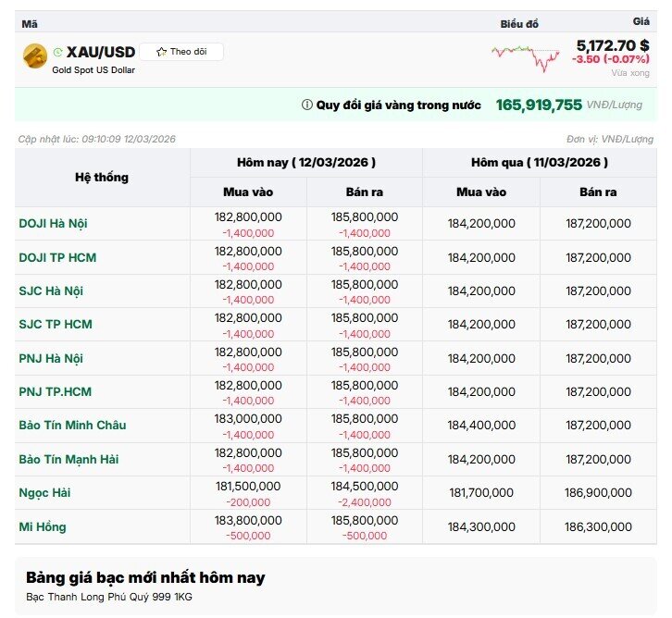
Task: Open PNJ TP.HCM system link
Action: (x=56, y=392)
